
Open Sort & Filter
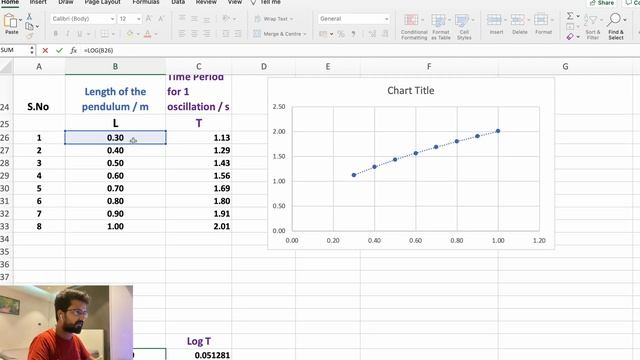(592, 27)
